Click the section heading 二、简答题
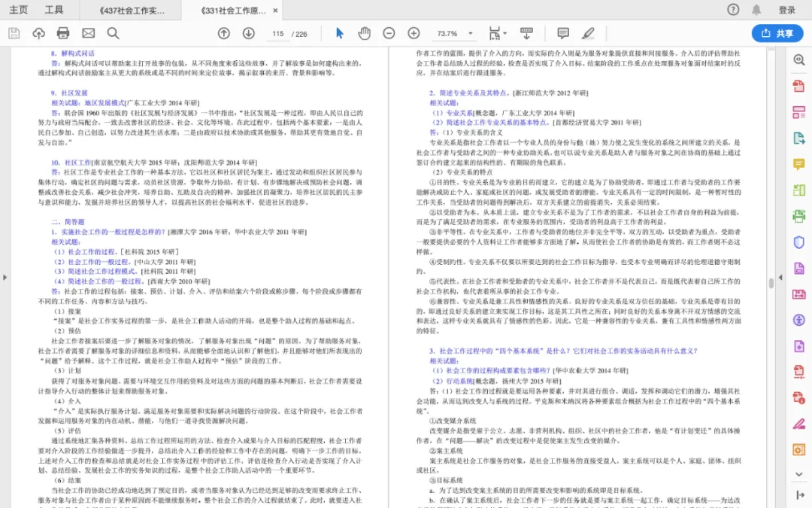This screenshot has width=812, height=508. (68, 222)
